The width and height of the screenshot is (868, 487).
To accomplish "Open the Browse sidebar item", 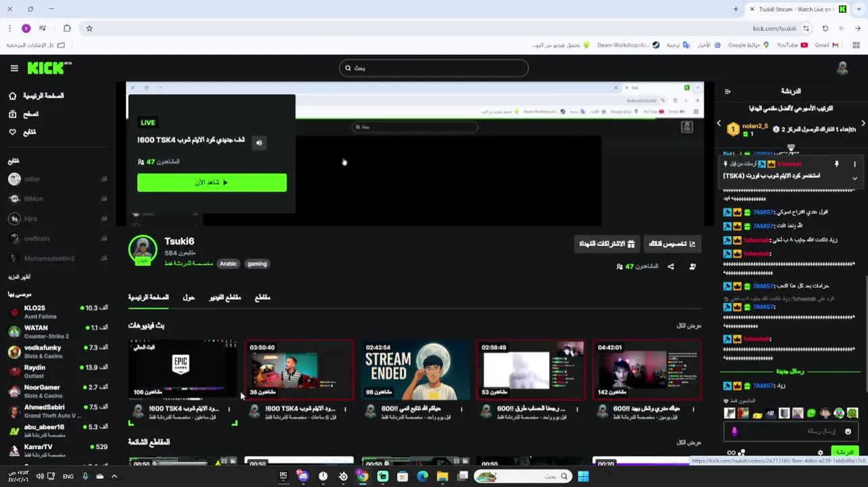I will (x=24, y=114).
